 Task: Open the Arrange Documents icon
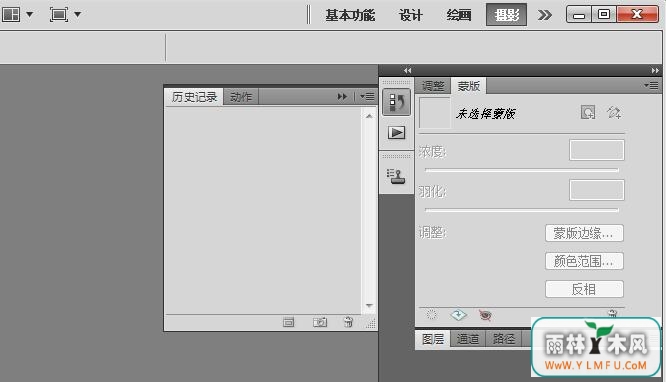11,14
